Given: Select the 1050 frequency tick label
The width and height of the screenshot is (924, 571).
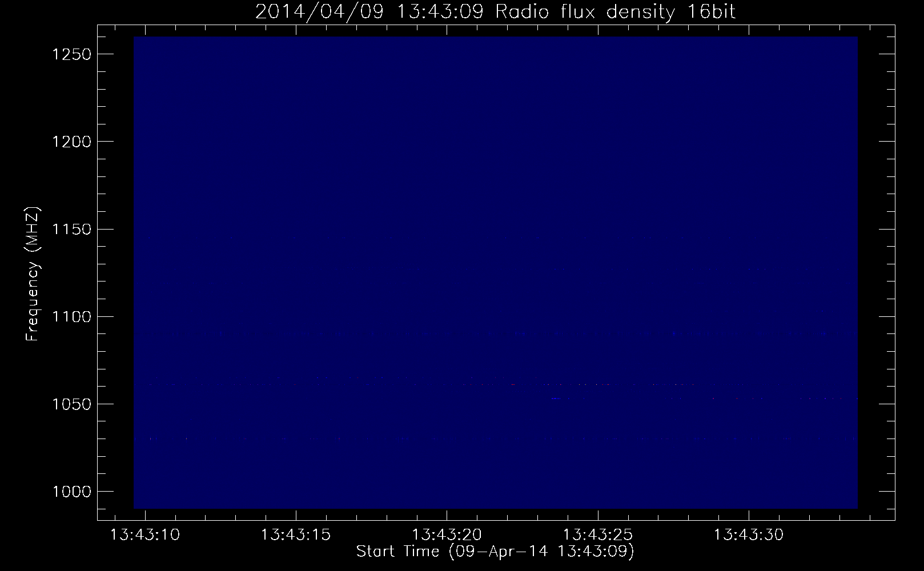Looking at the screenshot, I should pyautogui.click(x=72, y=404).
